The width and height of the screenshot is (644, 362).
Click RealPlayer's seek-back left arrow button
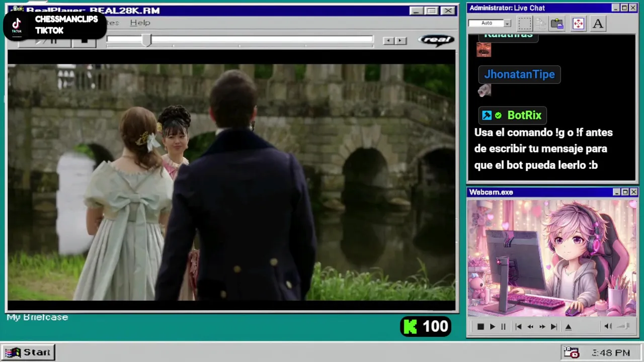point(388,41)
